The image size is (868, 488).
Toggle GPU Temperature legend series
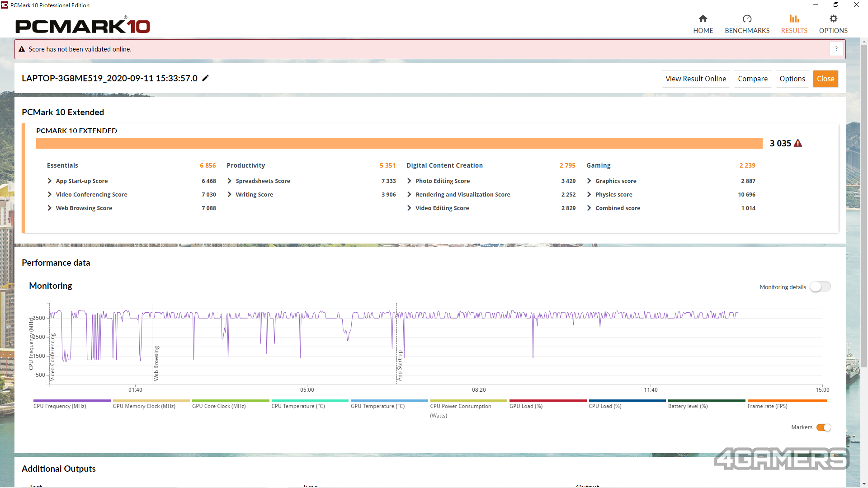tap(389, 404)
